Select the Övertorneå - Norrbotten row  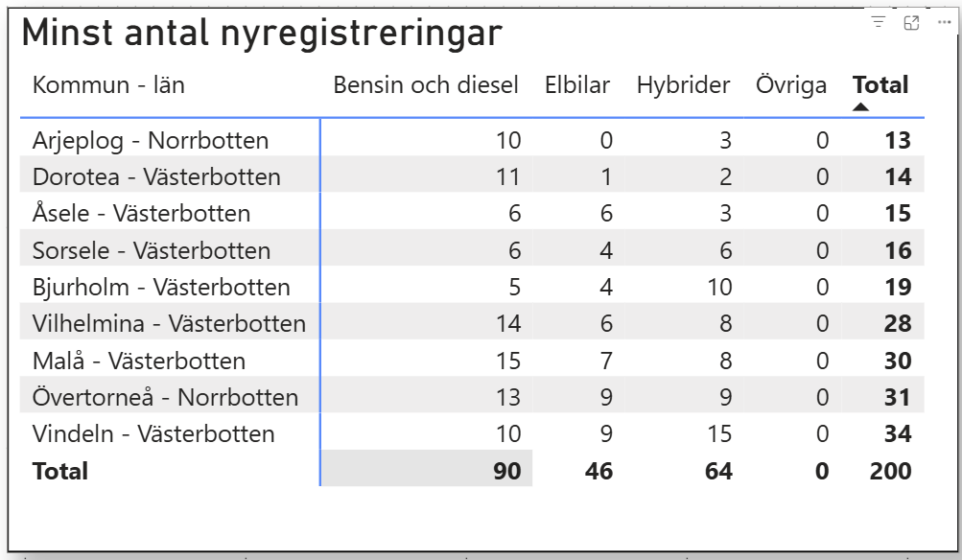coord(165,398)
